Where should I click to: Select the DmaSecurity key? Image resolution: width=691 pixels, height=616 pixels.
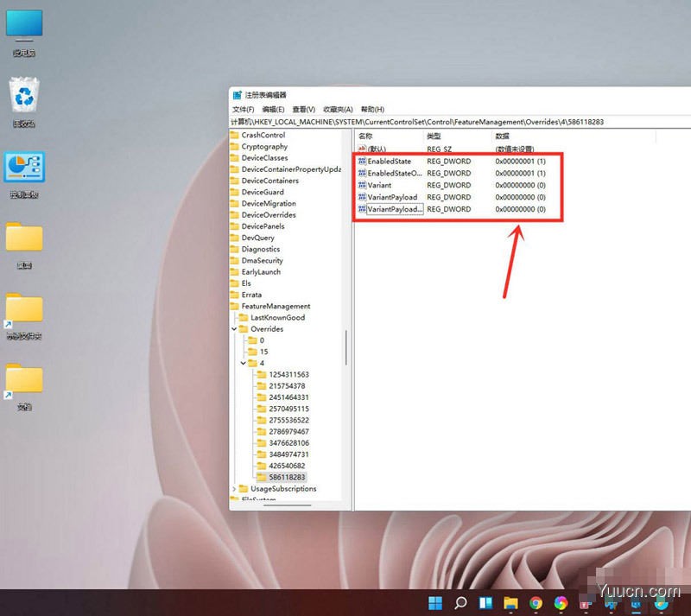(x=263, y=261)
